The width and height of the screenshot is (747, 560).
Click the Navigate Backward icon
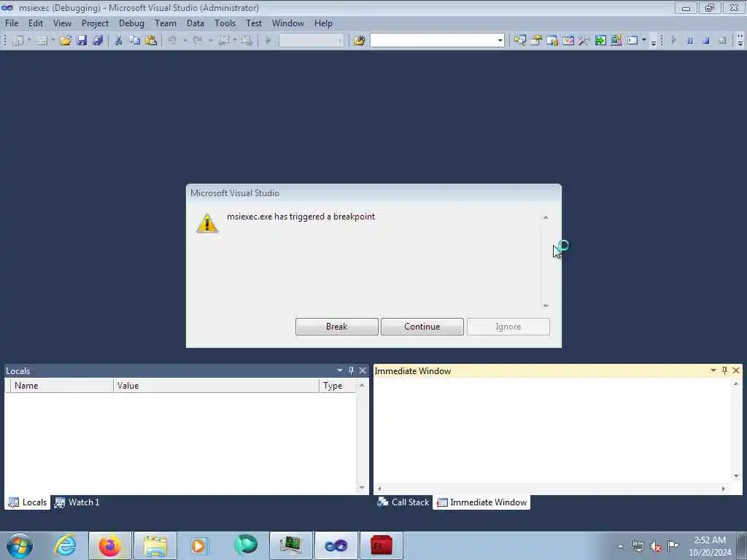(223, 41)
